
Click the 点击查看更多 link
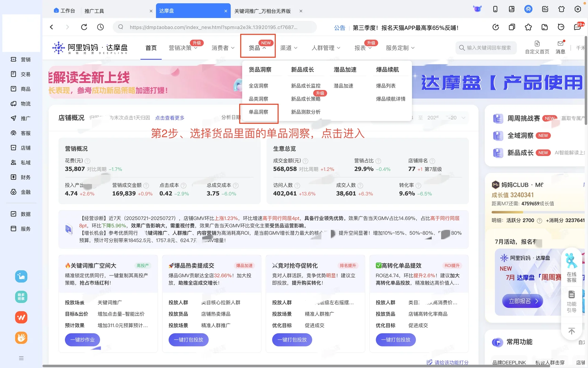pos(170,118)
